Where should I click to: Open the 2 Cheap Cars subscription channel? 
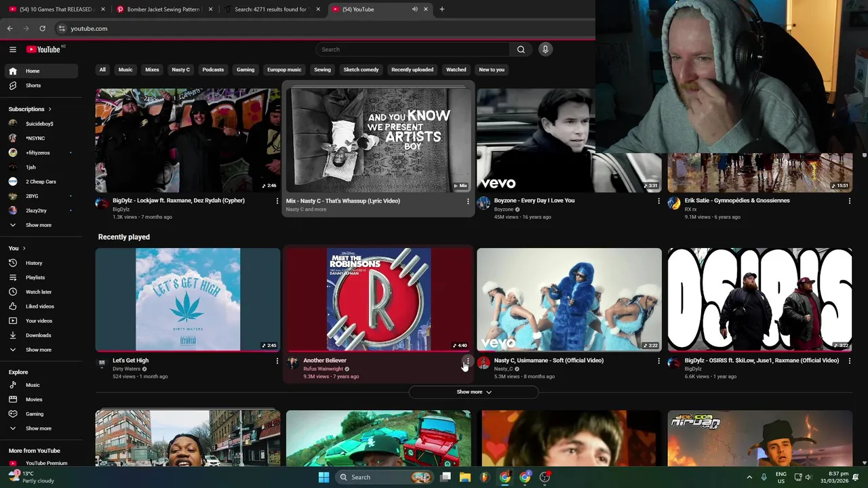tap(39, 182)
